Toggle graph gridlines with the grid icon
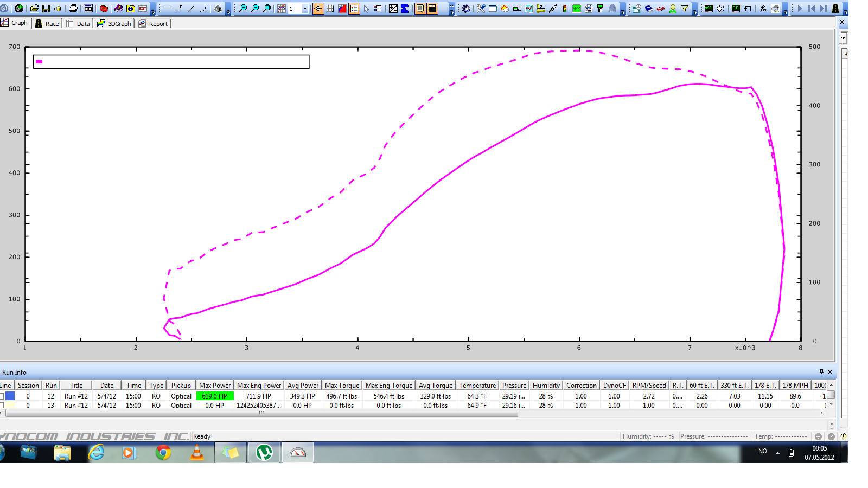 point(330,8)
